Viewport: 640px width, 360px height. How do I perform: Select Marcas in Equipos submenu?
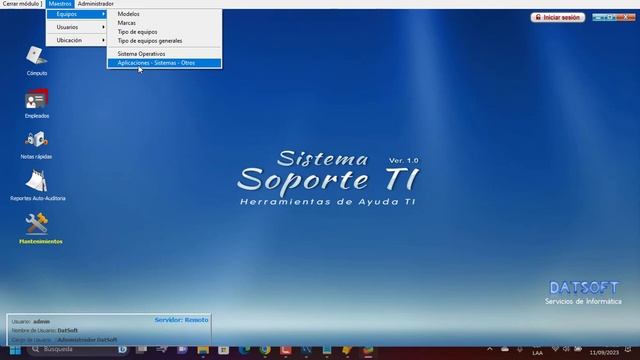[164, 23]
